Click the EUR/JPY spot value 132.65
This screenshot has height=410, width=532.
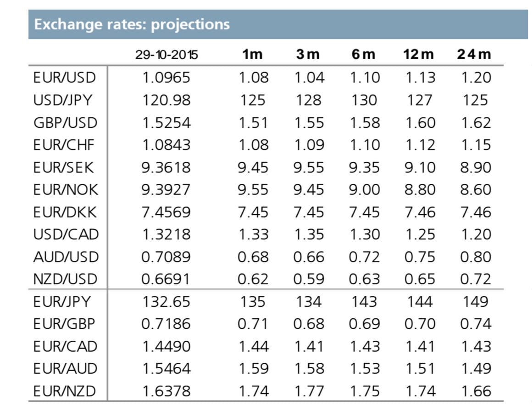click(x=166, y=302)
